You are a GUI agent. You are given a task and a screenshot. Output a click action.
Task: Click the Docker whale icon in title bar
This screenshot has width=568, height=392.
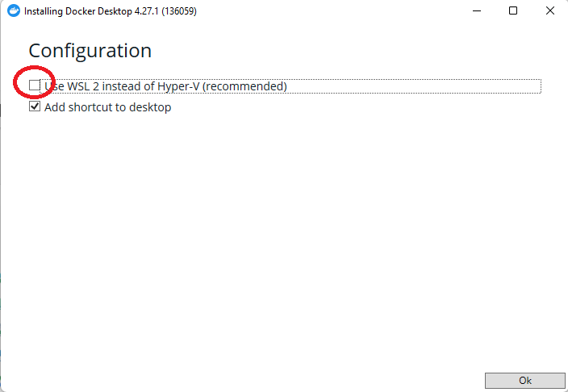[13, 11]
